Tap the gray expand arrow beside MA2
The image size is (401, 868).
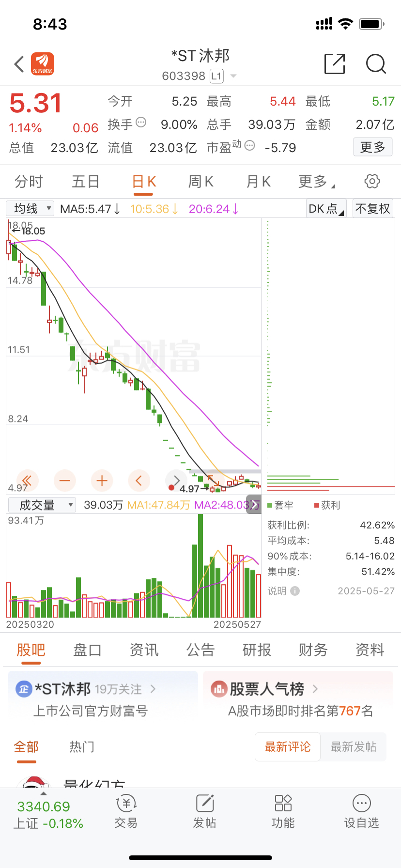pos(254,505)
